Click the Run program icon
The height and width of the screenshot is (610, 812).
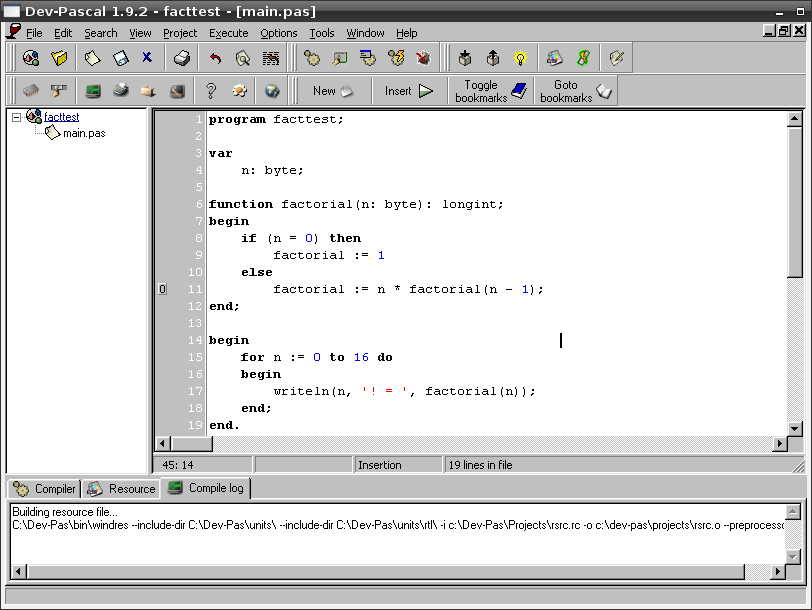pyautogui.click(x=340, y=58)
